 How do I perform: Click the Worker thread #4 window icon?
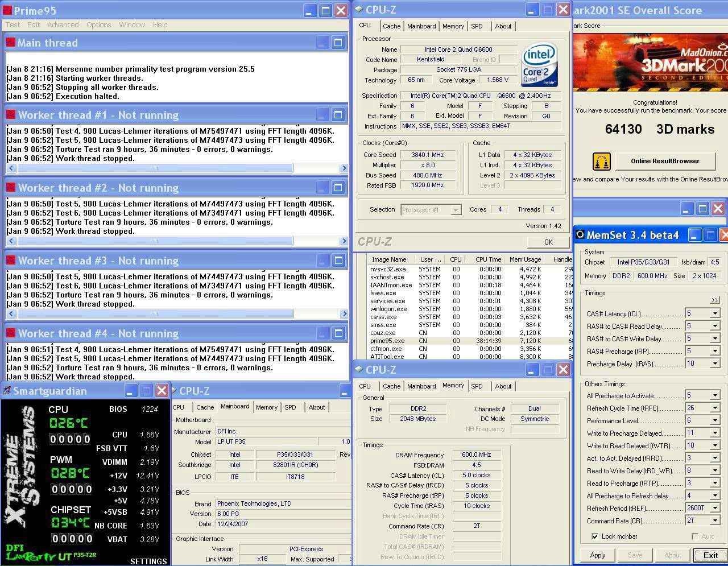[10, 333]
